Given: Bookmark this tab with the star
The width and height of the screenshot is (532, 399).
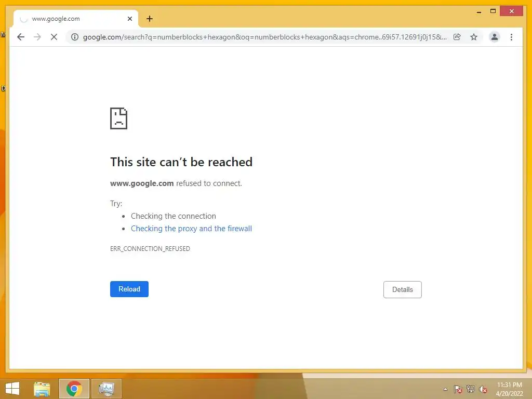Looking at the screenshot, I should [474, 37].
